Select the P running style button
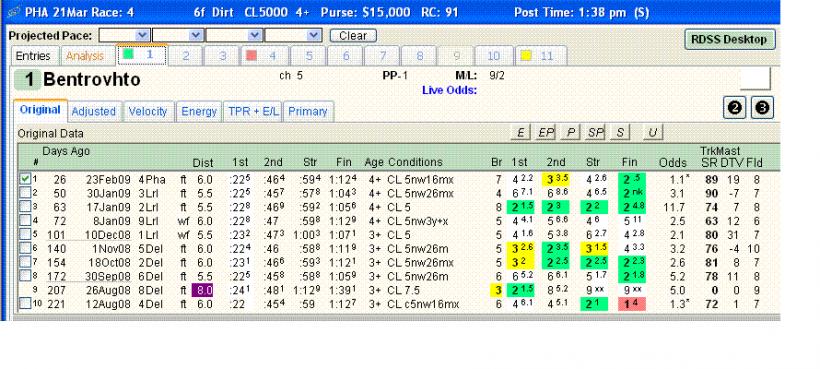This screenshot has width=820, height=369. click(x=570, y=133)
